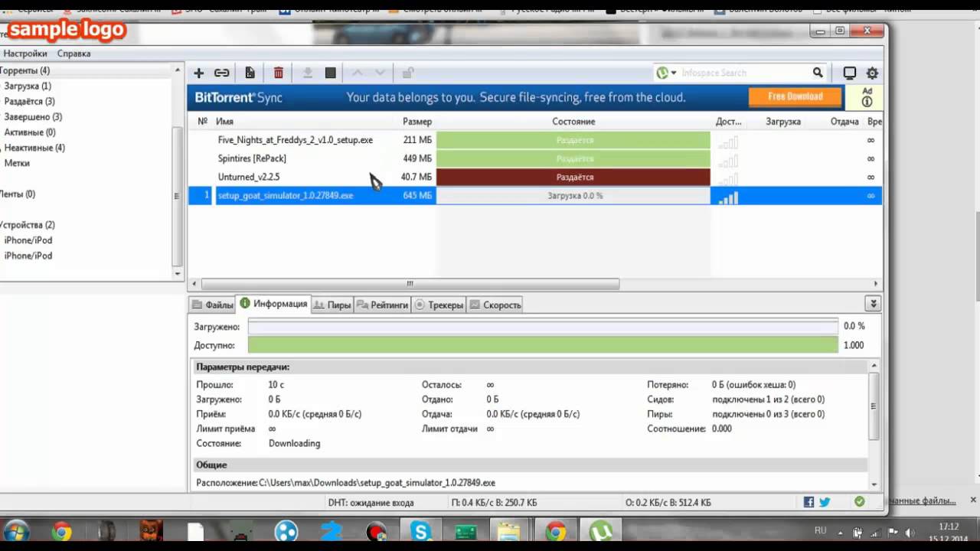980x551 pixels.
Task: Click the torrent list horizontal scrollbar thumb
Action: [x=410, y=284]
